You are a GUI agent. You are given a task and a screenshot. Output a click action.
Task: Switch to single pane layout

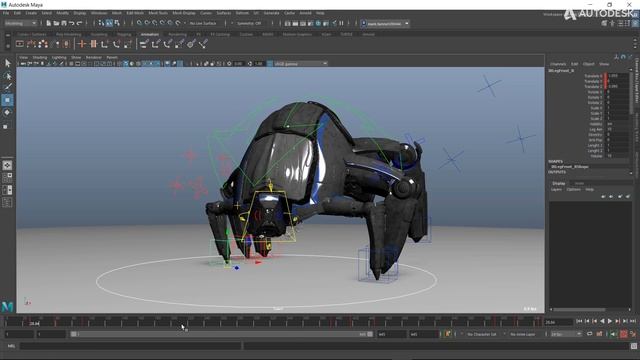(x=7, y=165)
